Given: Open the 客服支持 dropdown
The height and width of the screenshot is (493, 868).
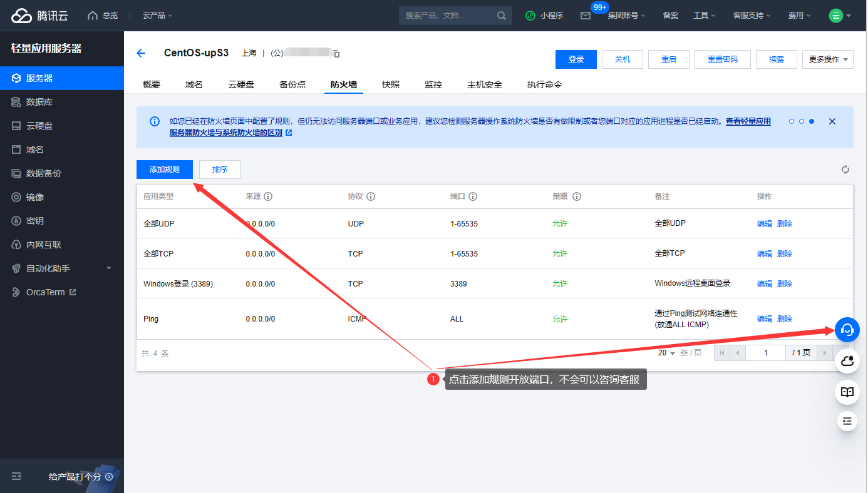Looking at the screenshot, I should coord(752,15).
